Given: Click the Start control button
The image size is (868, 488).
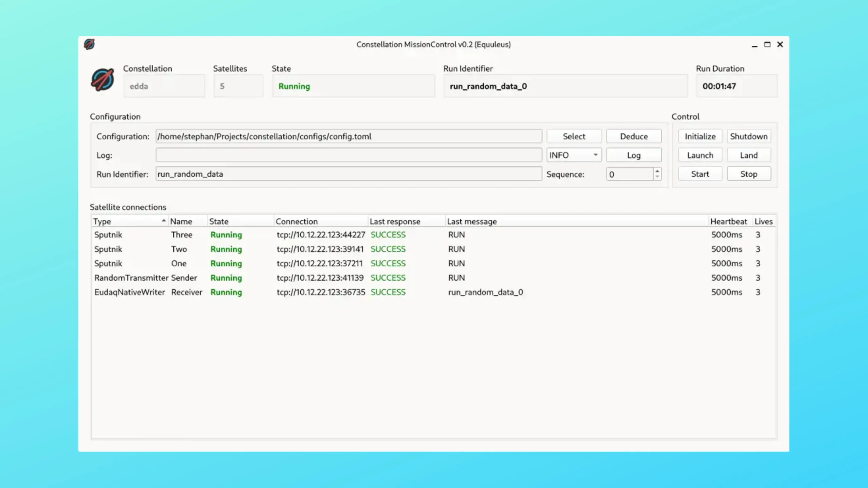Looking at the screenshot, I should point(700,174).
